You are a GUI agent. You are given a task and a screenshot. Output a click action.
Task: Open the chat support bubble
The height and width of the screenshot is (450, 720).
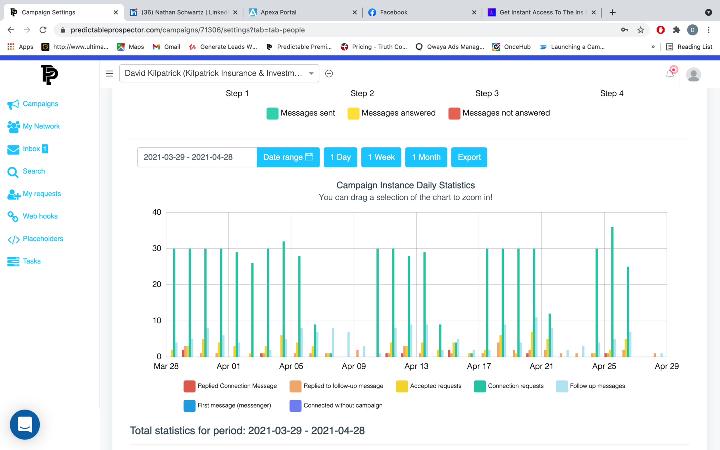coord(25,425)
